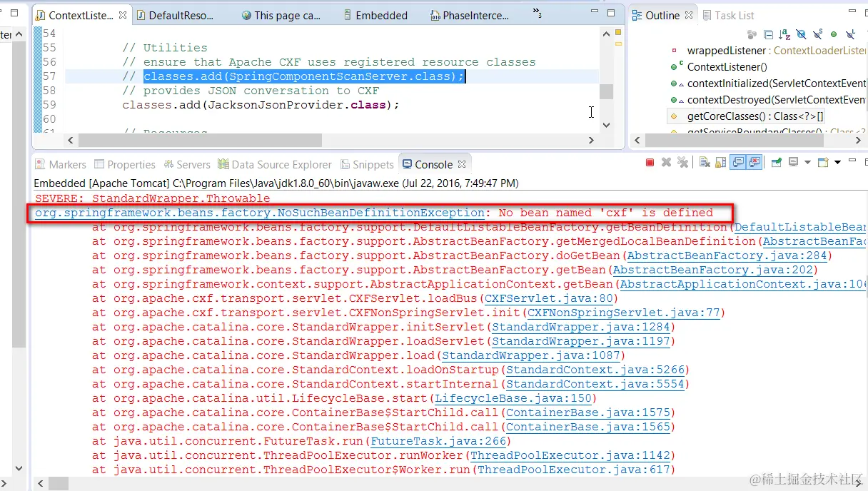This screenshot has width=868, height=491.
Task: Open ThreadPoolExecutor.java:1142 stack trace link
Action: click(570, 455)
